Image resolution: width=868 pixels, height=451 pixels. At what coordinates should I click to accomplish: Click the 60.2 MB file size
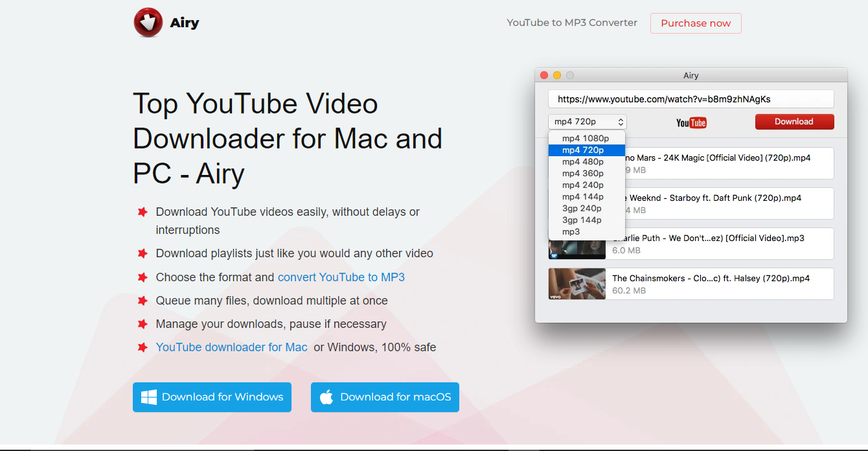629,290
